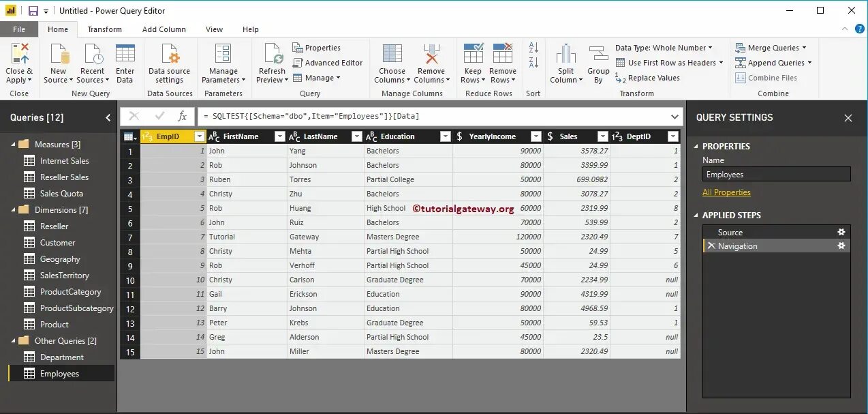Collapse the Queries pane with the arrow
The height and width of the screenshot is (414, 868).
click(x=108, y=117)
